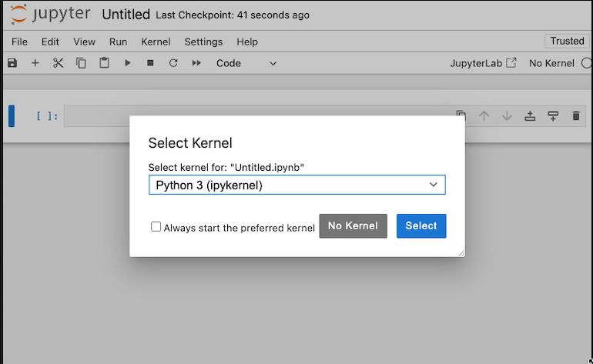
Task: Open the Kernel menu
Action: coord(156,42)
